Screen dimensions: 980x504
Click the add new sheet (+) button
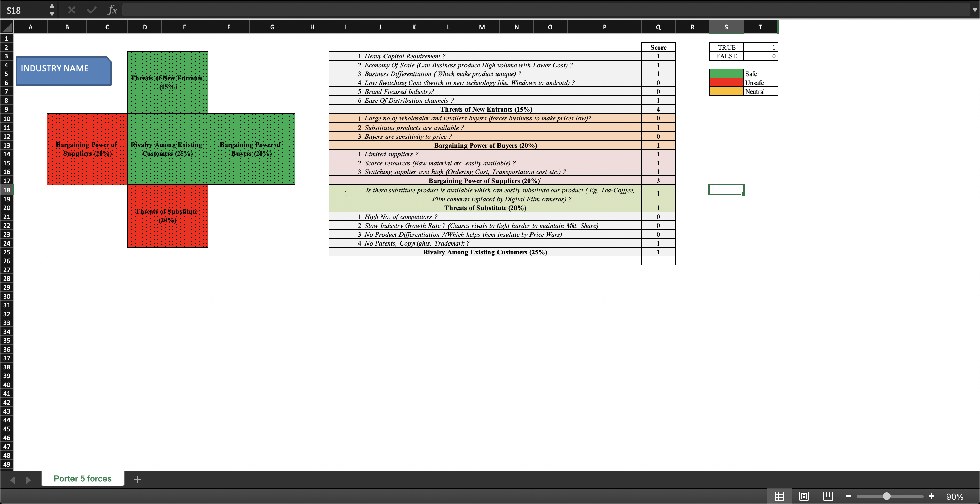[137, 479]
